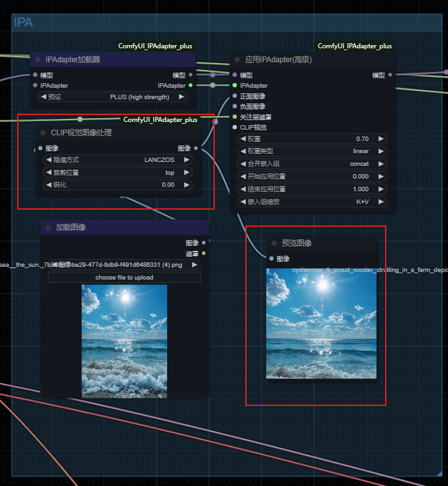Click the 加载图像 sea photo thumbnail
The image size is (448, 486).
[x=125, y=341]
